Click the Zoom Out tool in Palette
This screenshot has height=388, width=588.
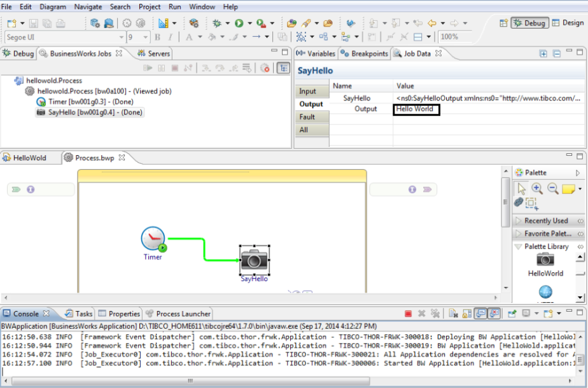[x=552, y=188]
